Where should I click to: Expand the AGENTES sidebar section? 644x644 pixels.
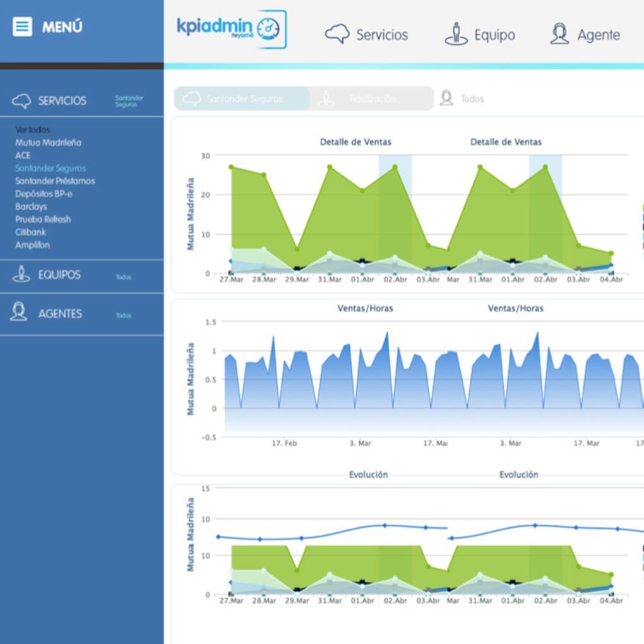click(60, 314)
